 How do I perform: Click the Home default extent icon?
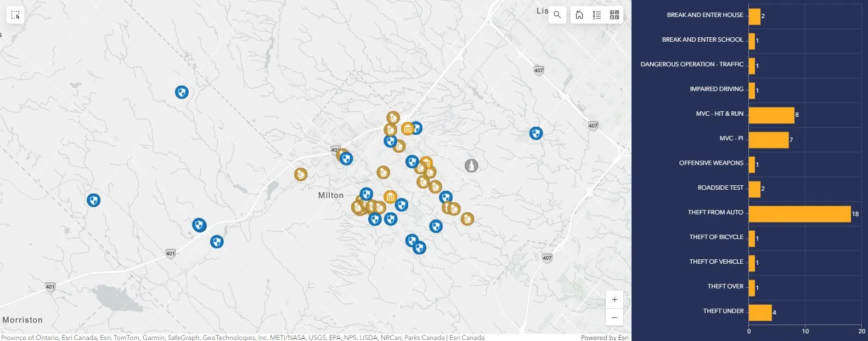(x=579, y=15)
